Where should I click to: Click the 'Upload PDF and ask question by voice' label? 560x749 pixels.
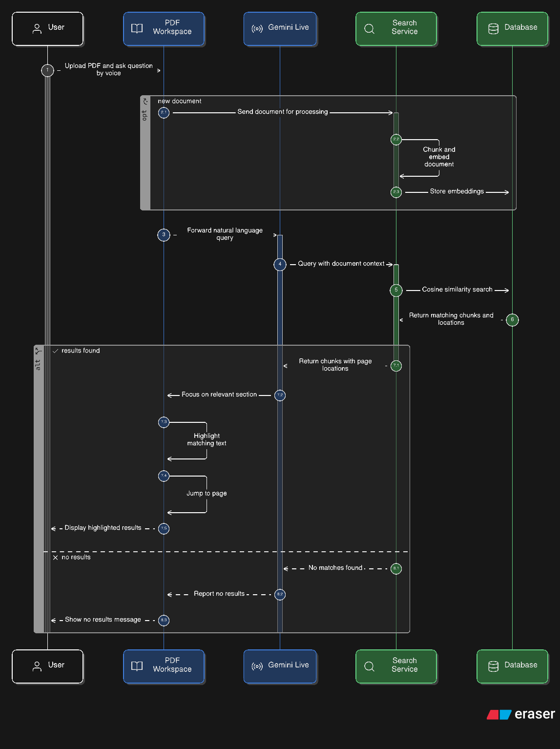(x=109, y=69)
